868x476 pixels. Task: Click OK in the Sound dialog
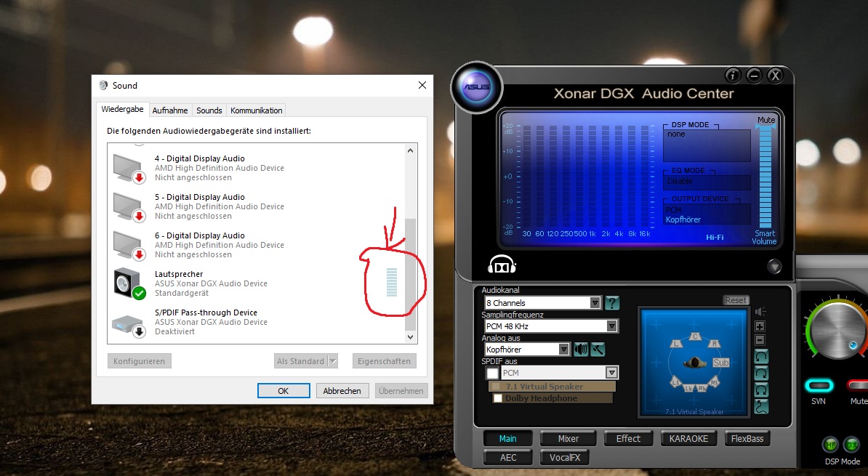[x=284, y=391]
